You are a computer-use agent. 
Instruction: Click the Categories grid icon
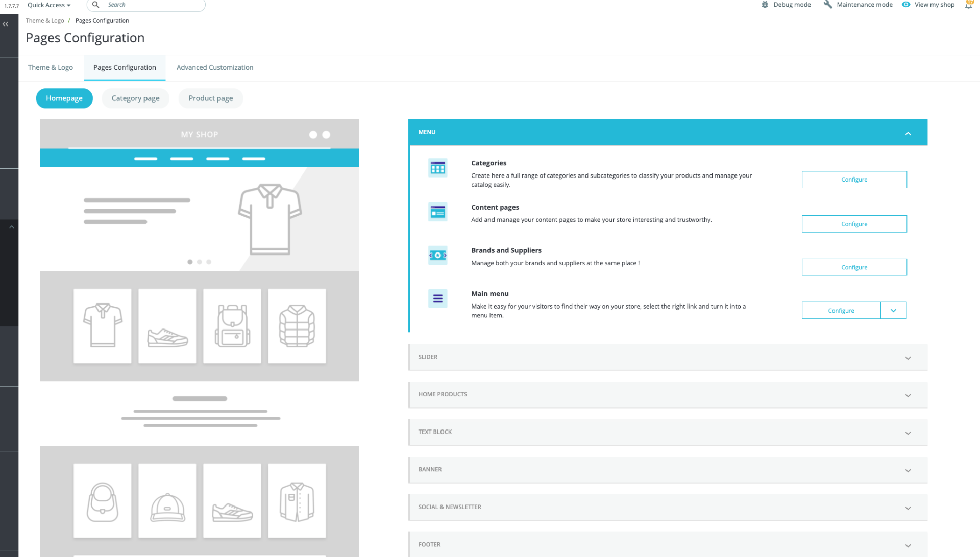(437, 168)
